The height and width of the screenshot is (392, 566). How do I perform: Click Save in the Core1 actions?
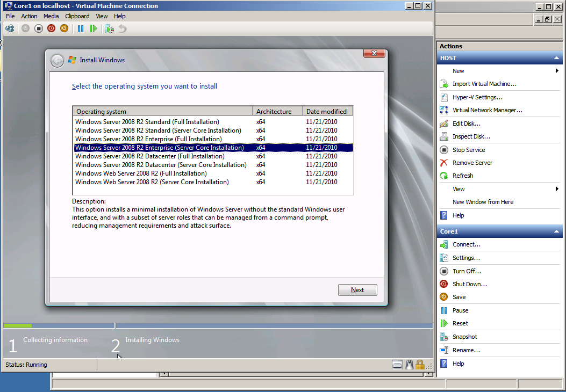[x=459, y=297]
